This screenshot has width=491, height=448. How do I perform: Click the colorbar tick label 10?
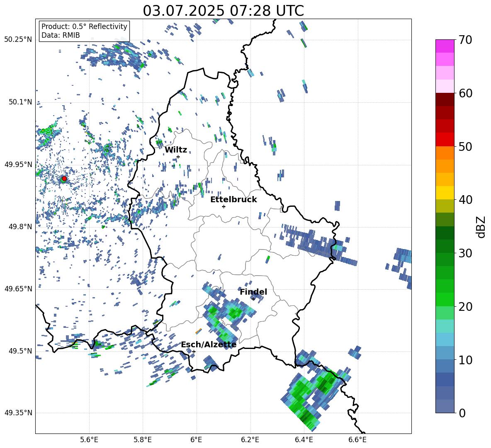click(465, 360)
